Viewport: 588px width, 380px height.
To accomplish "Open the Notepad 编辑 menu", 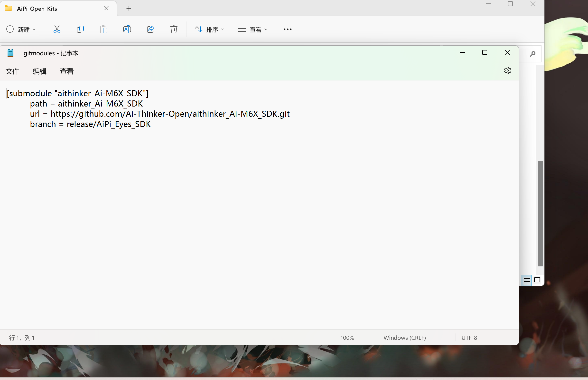I will click(40, 71).
